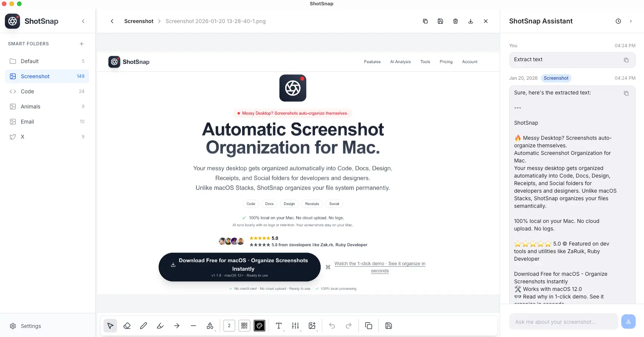Viewport: 644px width, 337px height.
Task: Click 'Pricing' in the screenshot preview
Action: [446, 62]
